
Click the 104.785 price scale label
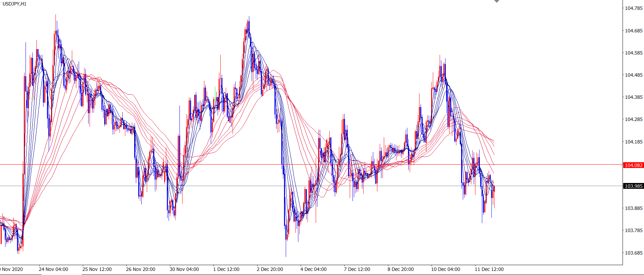tap(633, 8)
